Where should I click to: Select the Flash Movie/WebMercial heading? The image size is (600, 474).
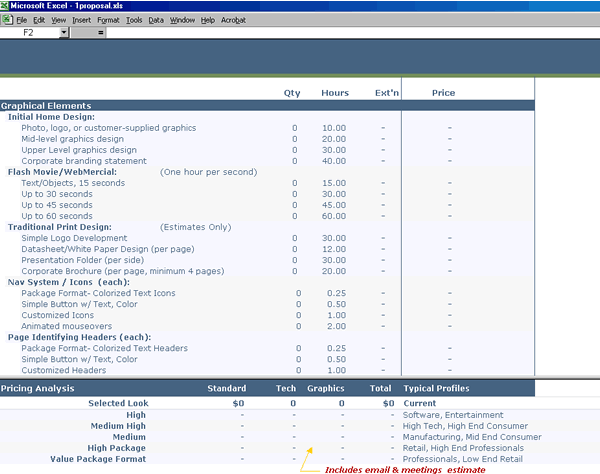(x=62, y=172)
